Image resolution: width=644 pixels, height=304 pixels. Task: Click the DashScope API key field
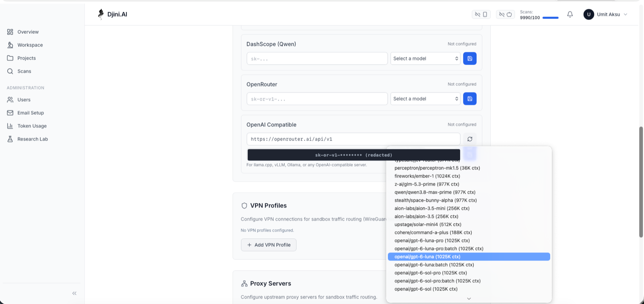point(317,58)
